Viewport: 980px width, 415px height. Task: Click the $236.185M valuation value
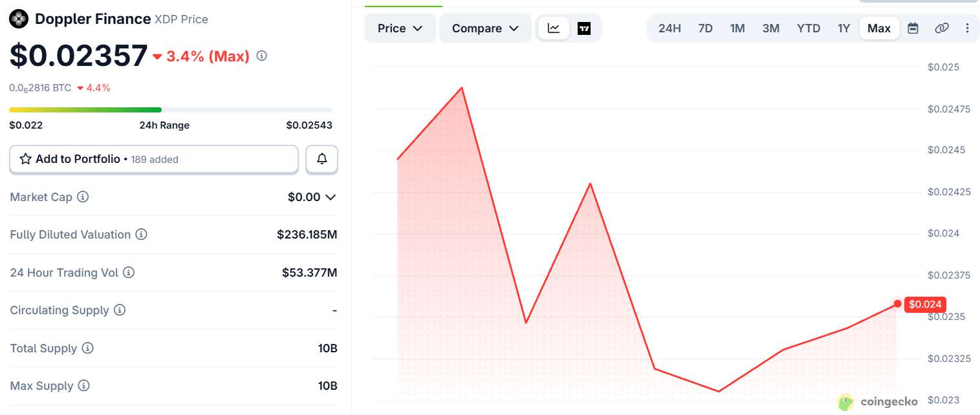click(307, 235)
